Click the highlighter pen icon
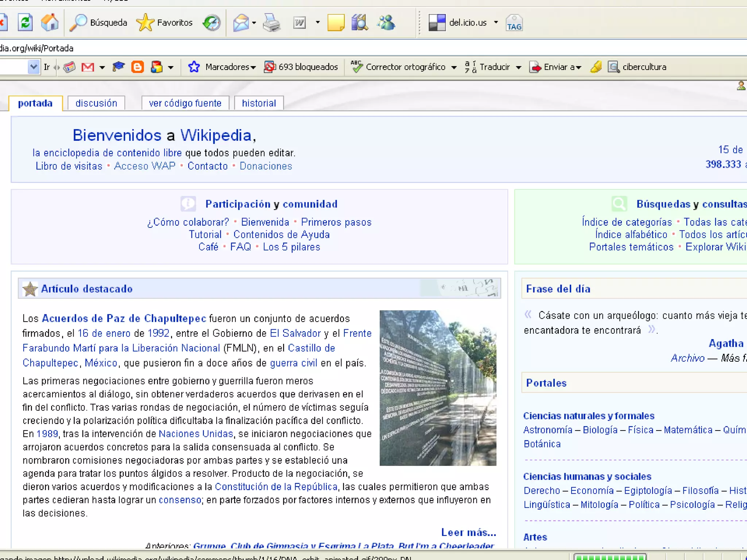The height and width of the screenshot is (560, 747). (596, 67)
